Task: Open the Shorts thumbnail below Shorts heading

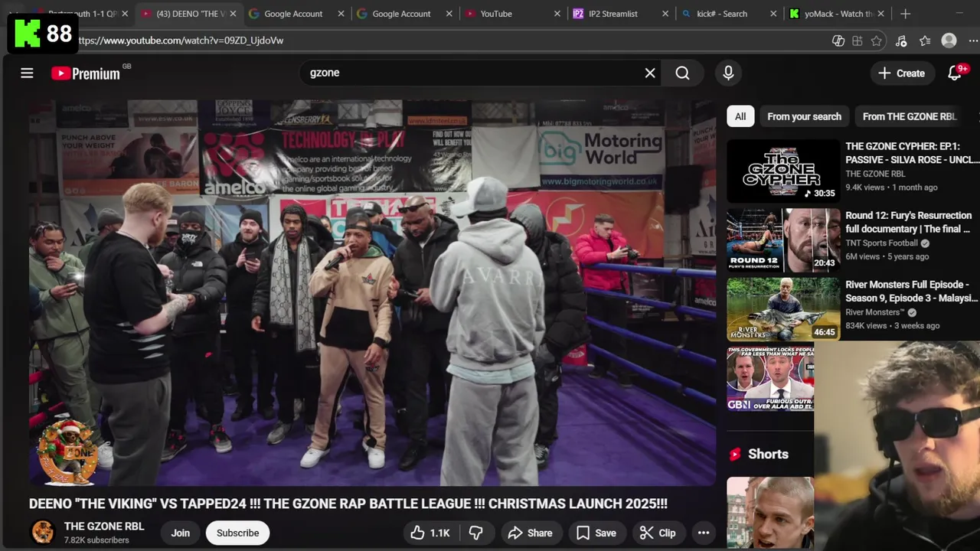Action: (770, 513)
